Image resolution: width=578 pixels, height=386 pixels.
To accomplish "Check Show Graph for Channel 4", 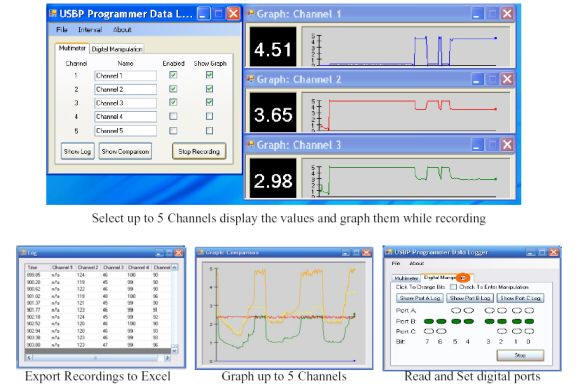I will coord(209,116).
